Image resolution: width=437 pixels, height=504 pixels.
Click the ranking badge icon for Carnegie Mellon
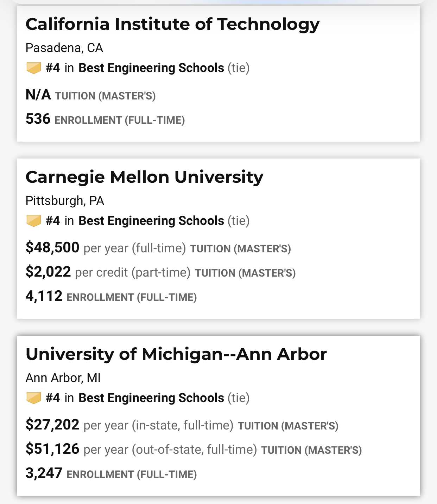click(x=34, y=221)
